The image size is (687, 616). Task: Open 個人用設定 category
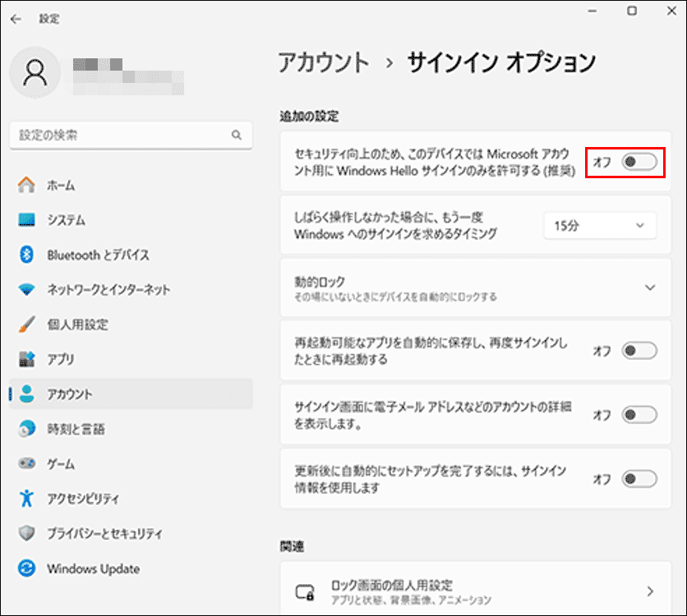(x=131, y=324)
